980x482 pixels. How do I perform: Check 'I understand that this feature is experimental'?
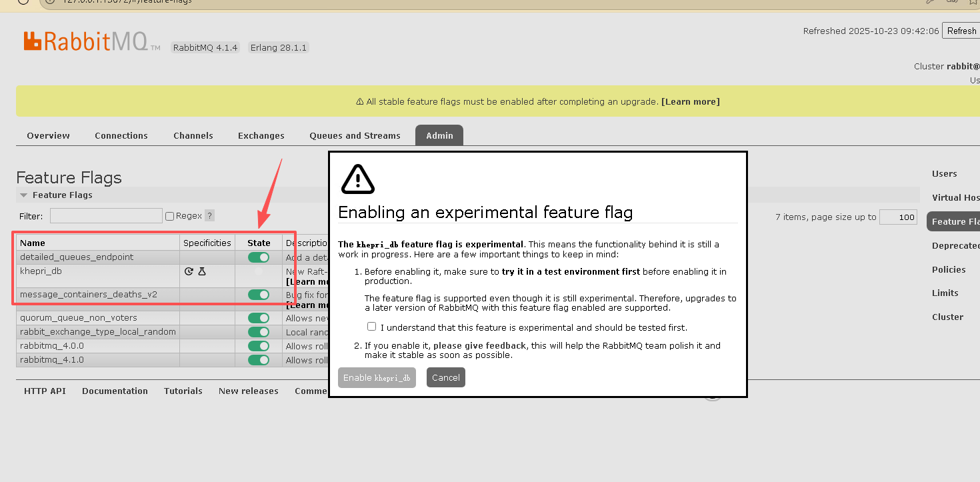coord(371,327)
